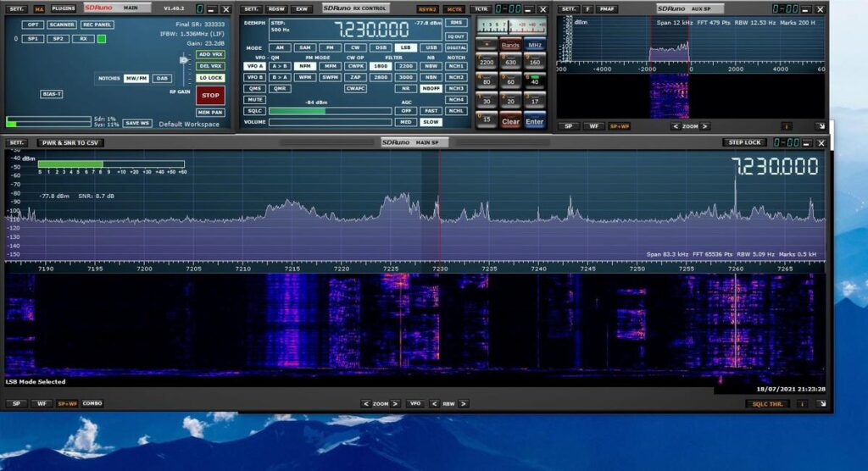The width and height of the screenshot is (868, 471).
Task: Click green indicator next to RX button
Action: click(x=102, y=39)
